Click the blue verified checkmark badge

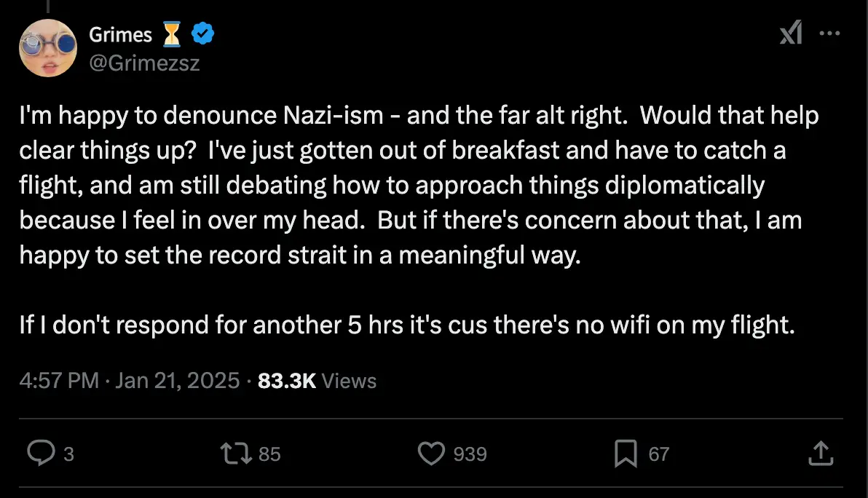pyautogui.click(x=202, y=33)
